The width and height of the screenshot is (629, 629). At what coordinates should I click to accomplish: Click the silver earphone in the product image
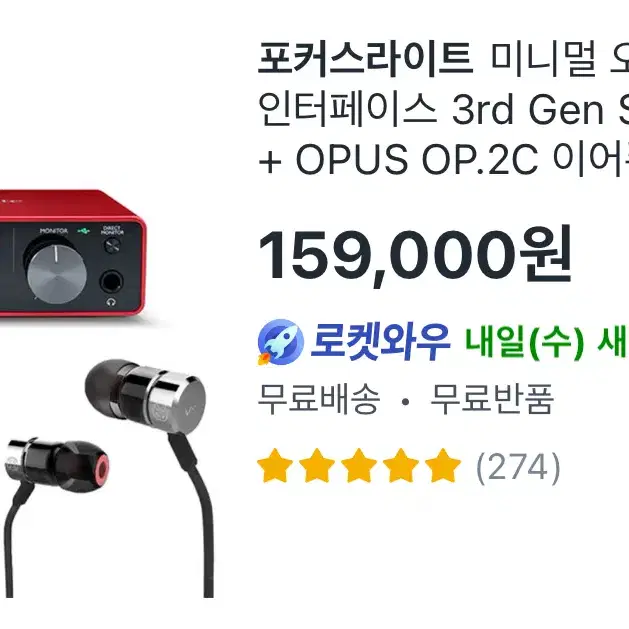pyautogui.click(x=146, y=395)
